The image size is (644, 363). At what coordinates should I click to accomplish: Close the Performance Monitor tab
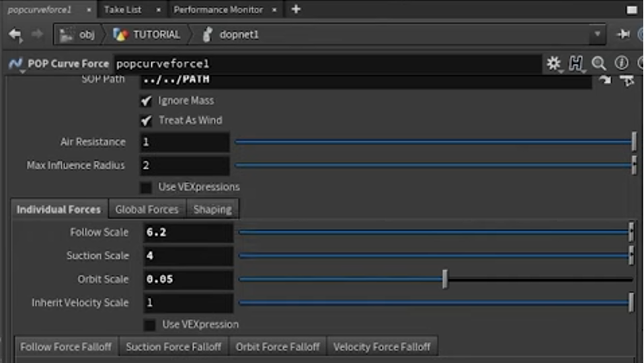coord(274,9)
